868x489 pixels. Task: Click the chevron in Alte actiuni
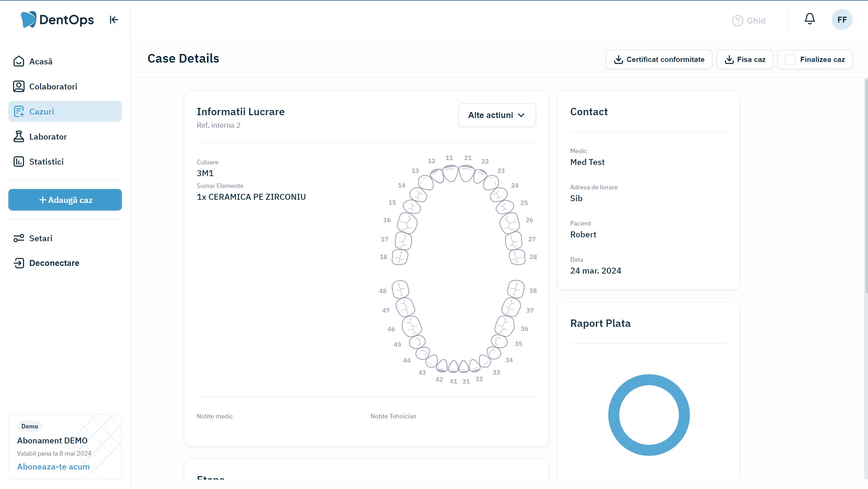(x=521, y=115)
